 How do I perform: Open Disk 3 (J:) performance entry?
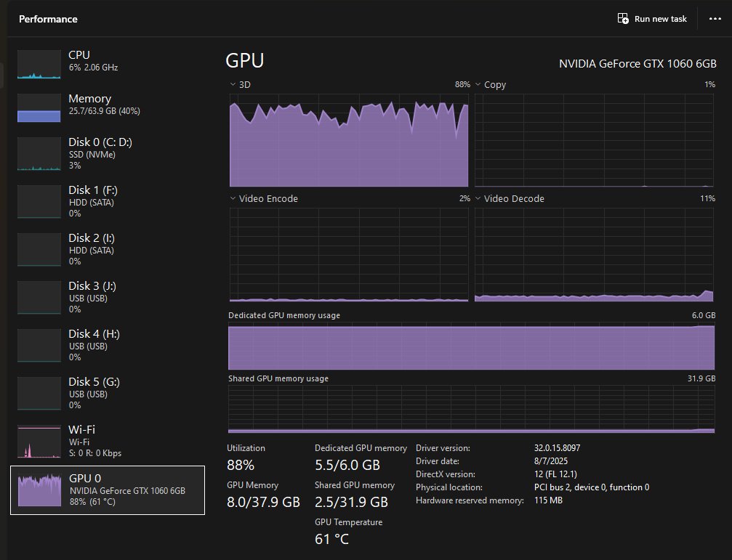pyautogui.click(x=108, y=298)
